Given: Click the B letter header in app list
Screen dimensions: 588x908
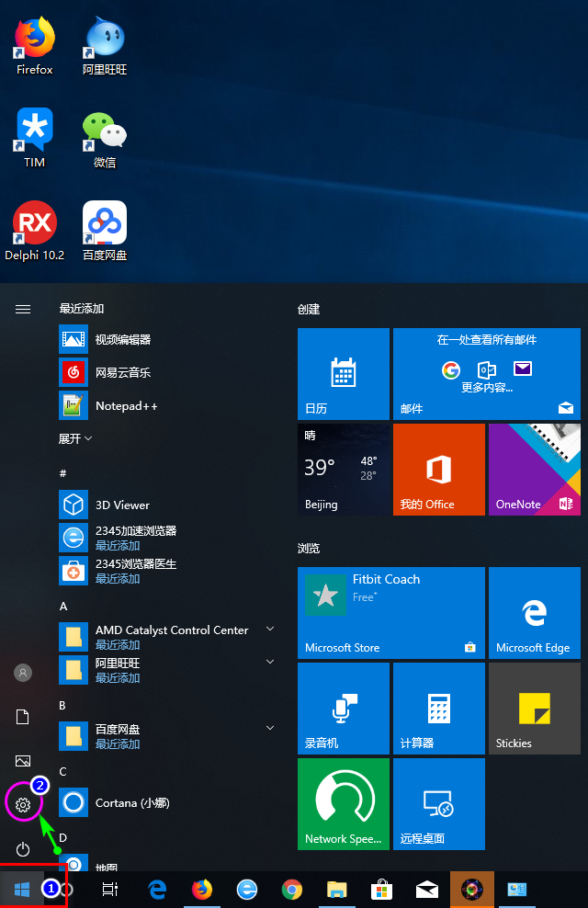Looking at the screenshot, I should coord(62,705).
